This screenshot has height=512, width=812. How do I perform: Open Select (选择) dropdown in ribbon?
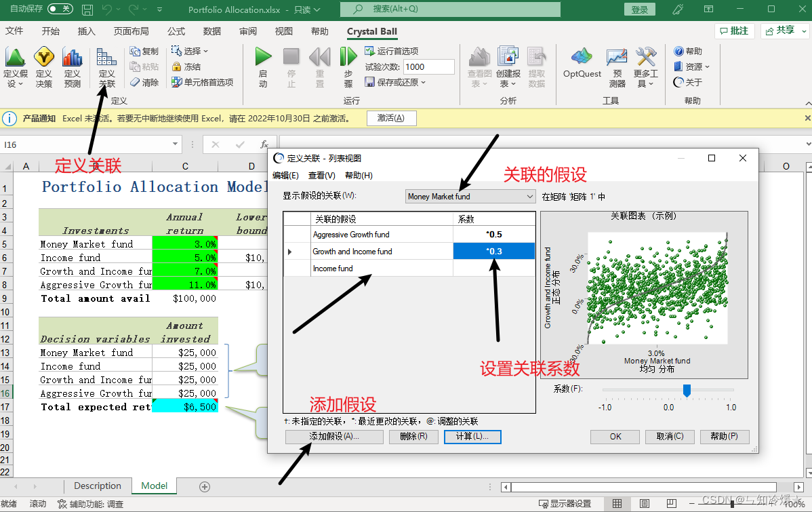pyautogui.click(x=190, y=52)
